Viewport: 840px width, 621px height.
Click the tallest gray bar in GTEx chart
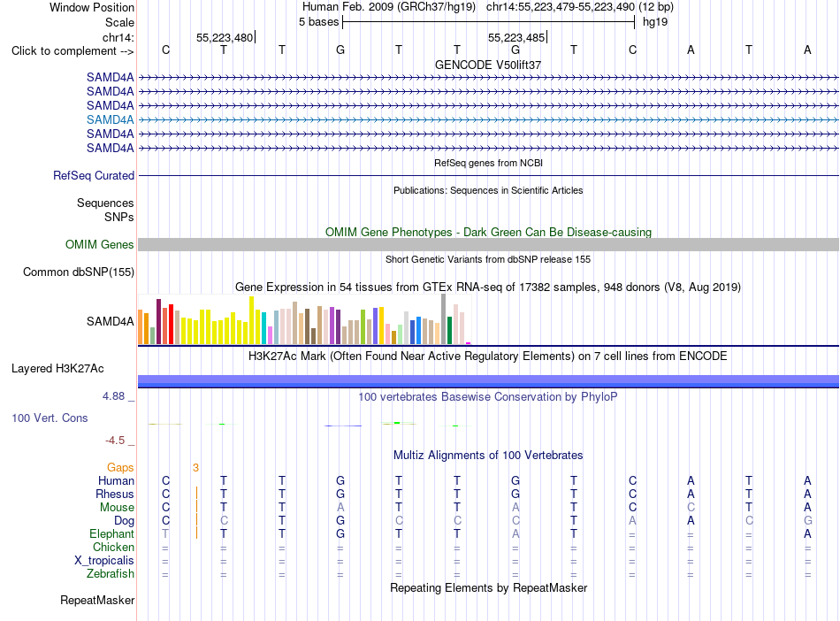(444, 319)
